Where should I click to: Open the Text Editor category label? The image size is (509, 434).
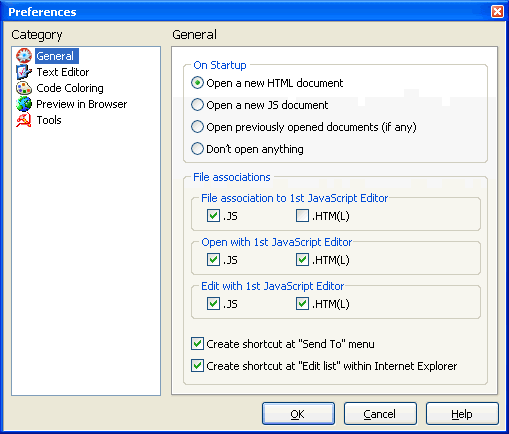click(63, 72)
